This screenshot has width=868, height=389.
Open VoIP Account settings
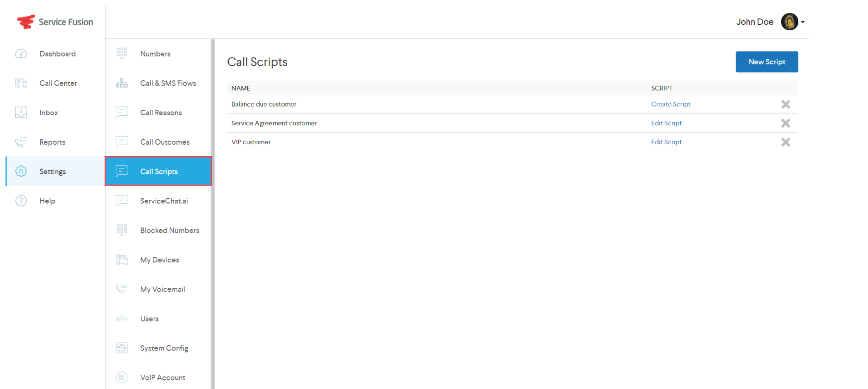point(158,377)
